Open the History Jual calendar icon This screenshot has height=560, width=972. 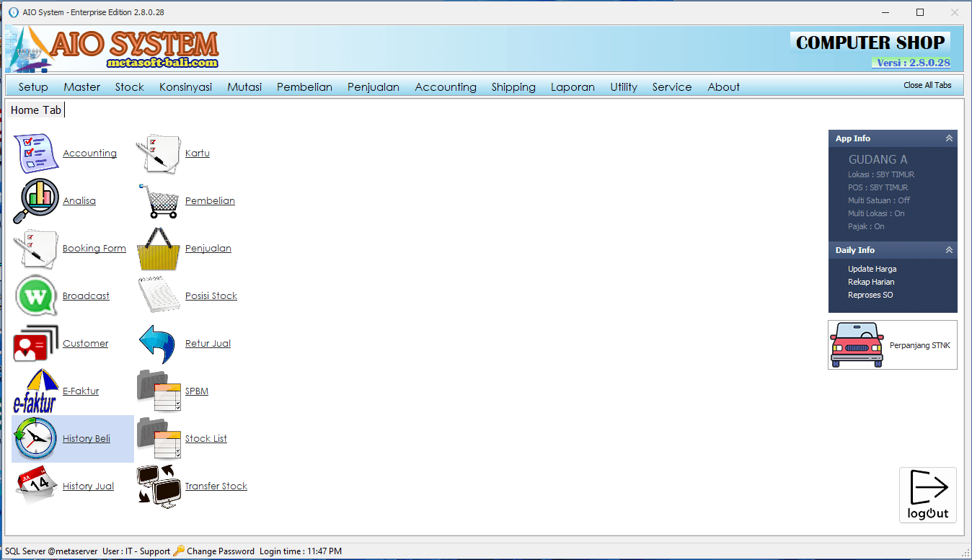(x=36, y=486)
